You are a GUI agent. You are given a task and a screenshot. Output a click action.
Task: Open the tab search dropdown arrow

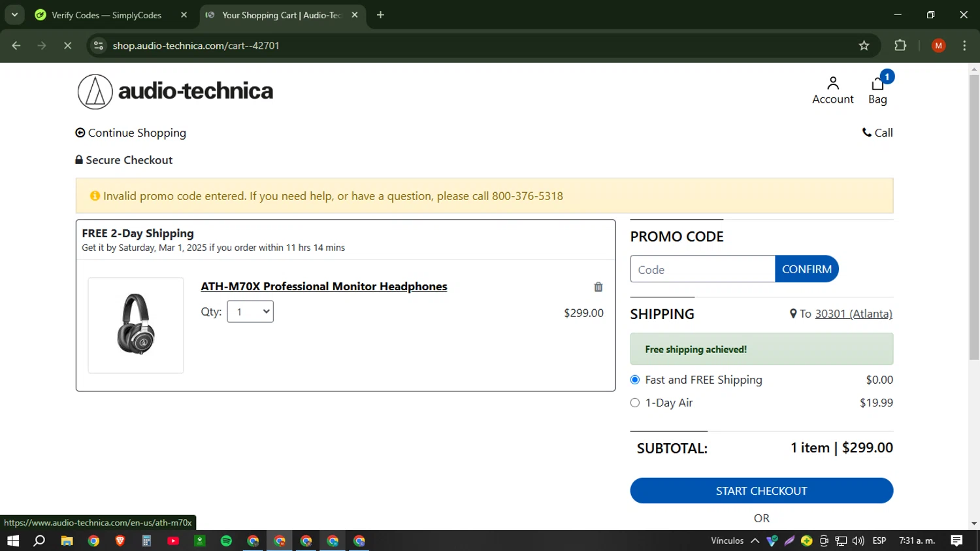pyautogui.click(x=14, y=15)
